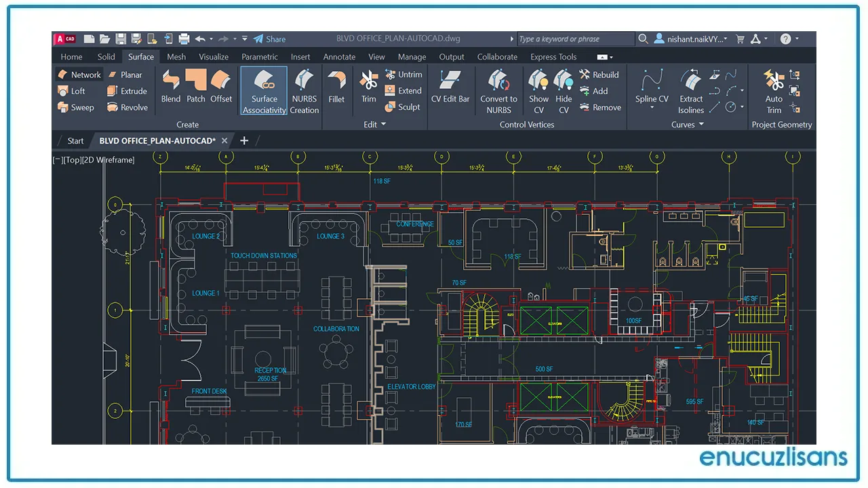The width and height of the screenshot is (868, 488).
Task: Open Quick Access Toolbar customize dropdown
Action: (245, 39)
